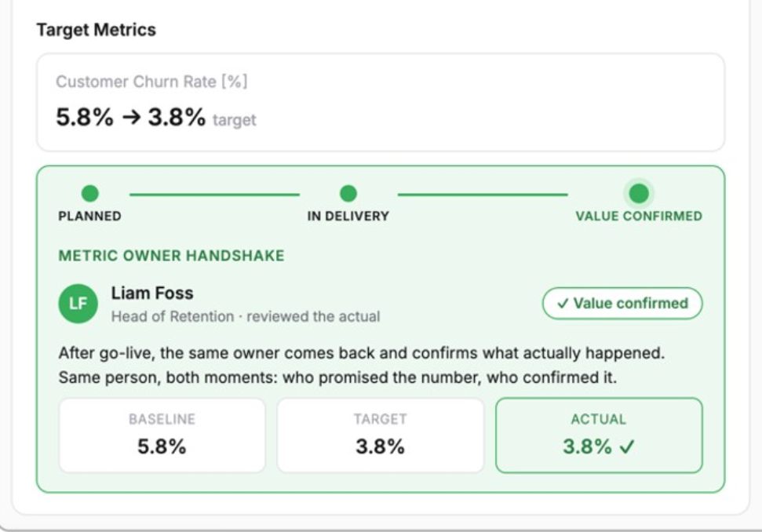Select the Value Confirmed stage dot
This screenshot has height=532, width=762.
(639, 193)
